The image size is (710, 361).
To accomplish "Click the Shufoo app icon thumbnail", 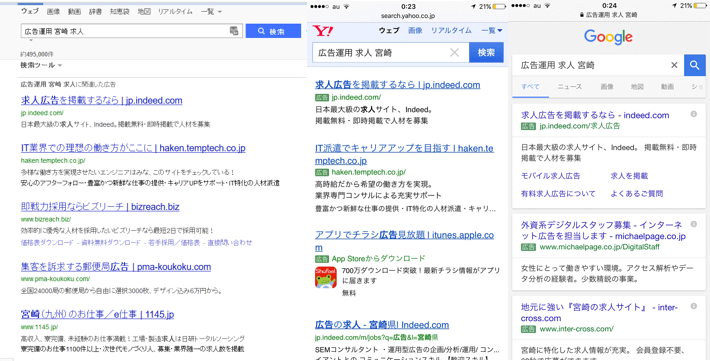I will coord(326,277).
